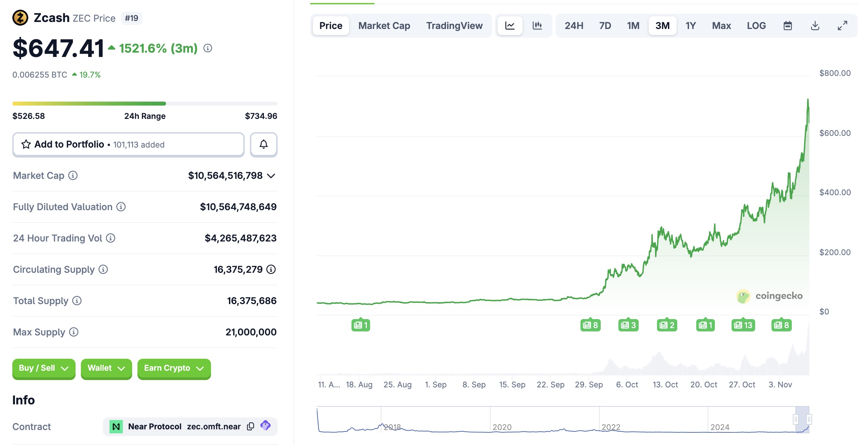This screenshot has width=868, height=445.
Task: Select the 1Y time range
Action: click(690, 26)
